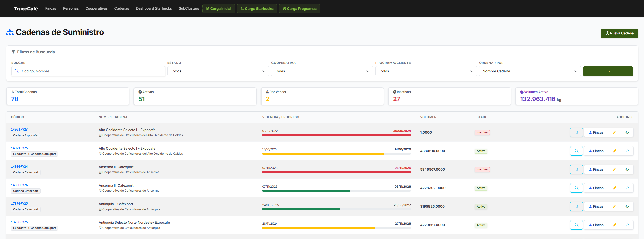Go to Fincas in top navigation

click(51, 8)
